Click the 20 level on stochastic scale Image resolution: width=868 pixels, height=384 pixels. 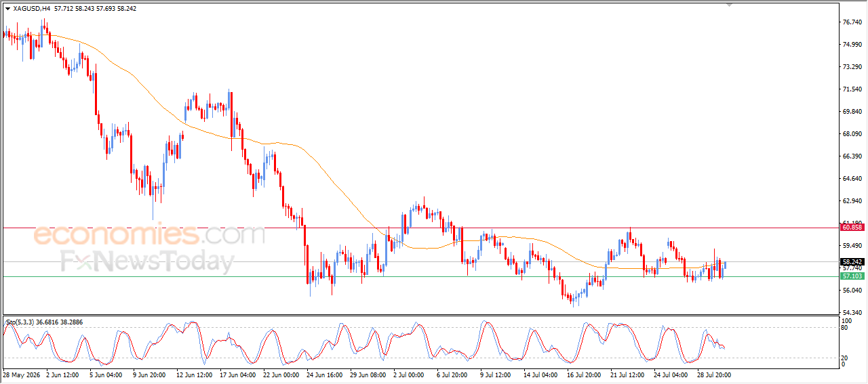click(x=845, y=358)
